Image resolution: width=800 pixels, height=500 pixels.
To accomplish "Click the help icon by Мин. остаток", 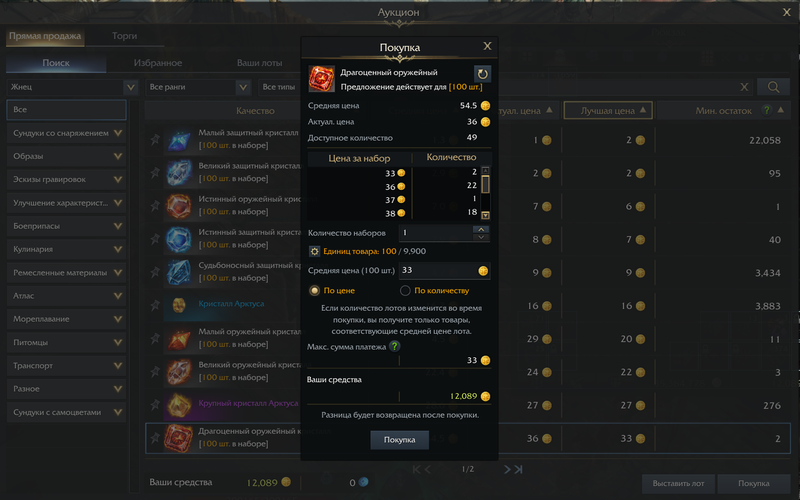I will (766, 110).
